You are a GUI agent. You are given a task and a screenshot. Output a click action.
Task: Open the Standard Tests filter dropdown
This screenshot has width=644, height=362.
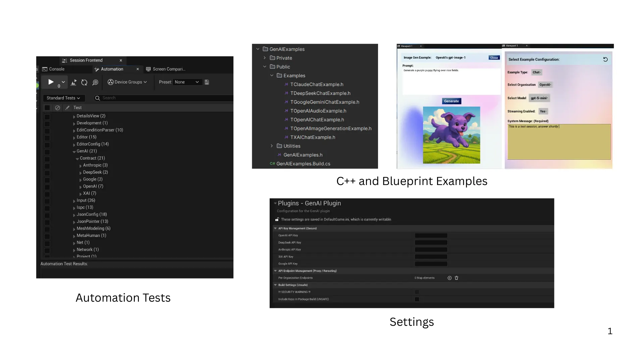(x=63, y=98)
